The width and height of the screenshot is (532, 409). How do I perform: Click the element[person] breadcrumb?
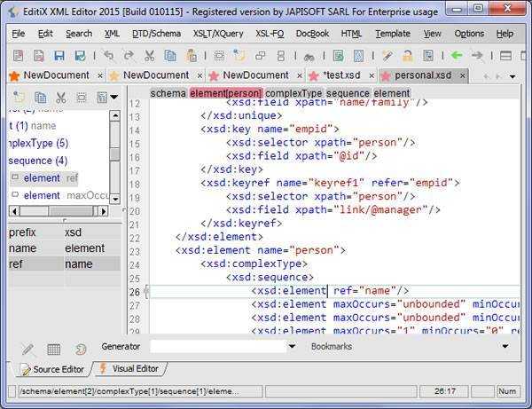[226, 93]
